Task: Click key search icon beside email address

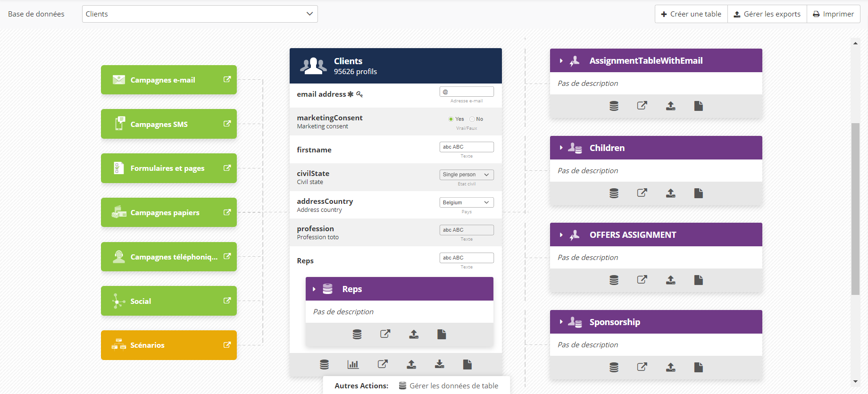Action: tap(359, 94)
